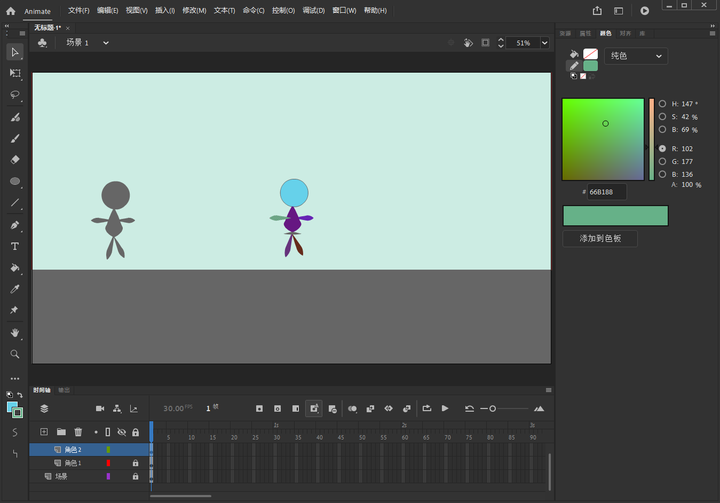Select the Fluid Brush tool
Screen dimensions: 720x503
[x=15, y=117]
